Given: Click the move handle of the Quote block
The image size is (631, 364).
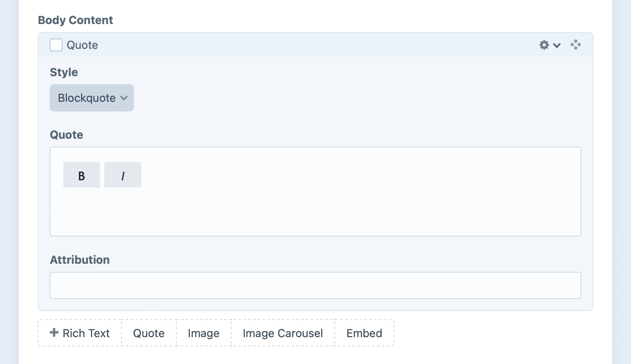Looking at the screenshot, I should tap(576, 45).
